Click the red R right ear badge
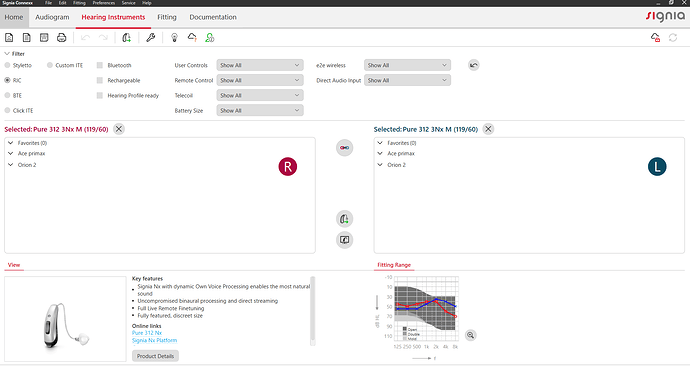The width and height of the screenshot is (690, 366). [288, 167]
